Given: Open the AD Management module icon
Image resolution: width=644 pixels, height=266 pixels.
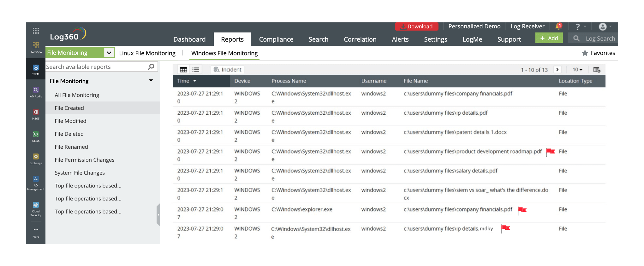Looking at the screenshot, I should pyautogui.click(x=36, y=183).
